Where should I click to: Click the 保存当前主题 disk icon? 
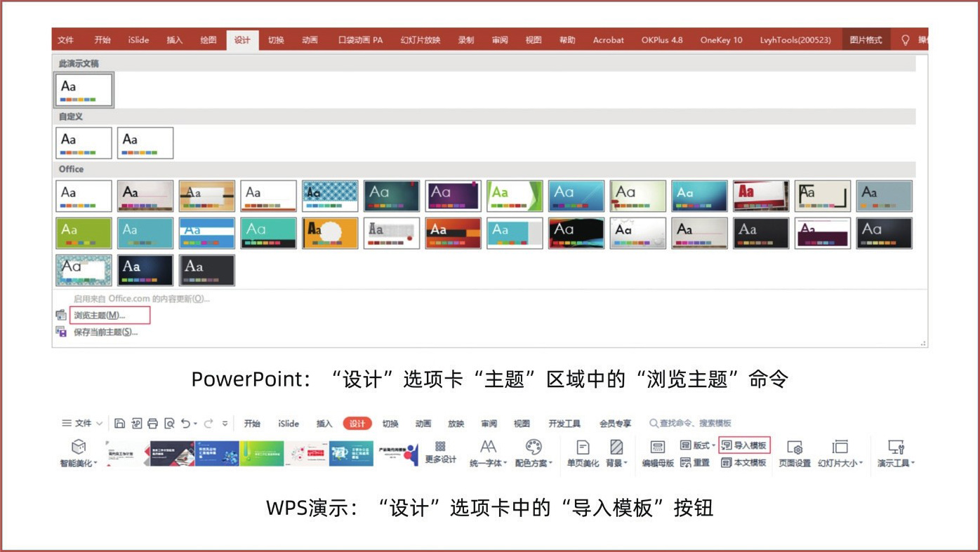coord(61,332)
